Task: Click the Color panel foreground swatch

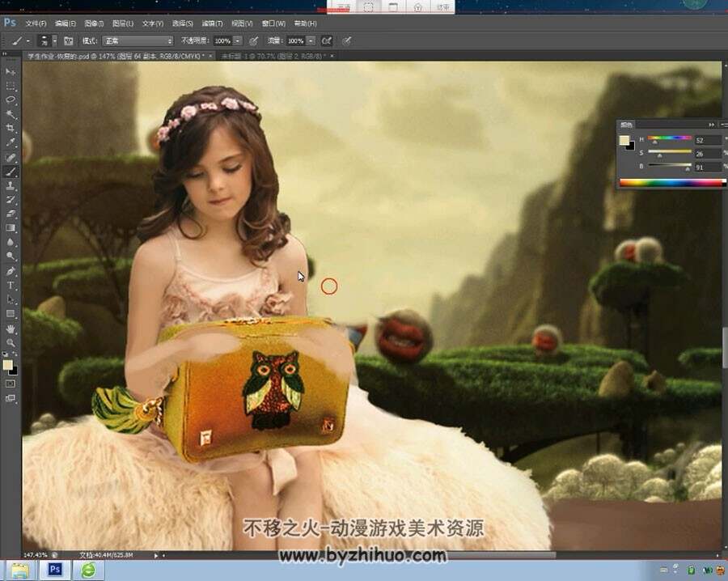Action: tap(624, 140)
